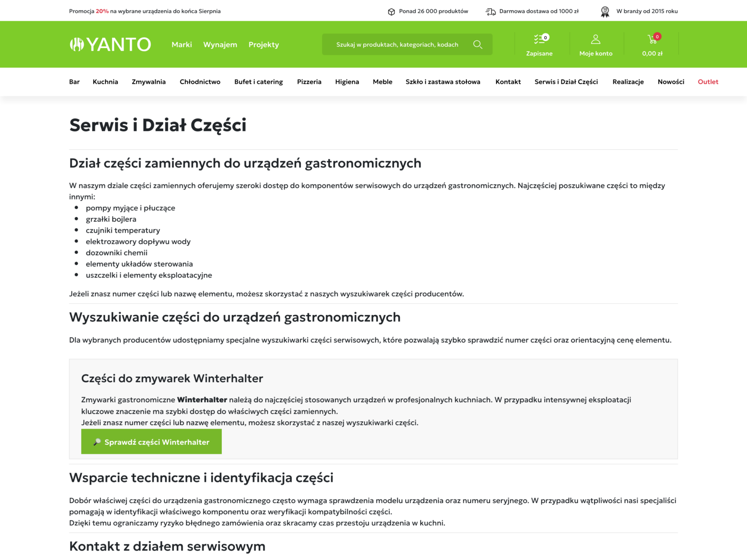This screenshot has height=560, width=747.
Task: Click elementy układów sterowania list item
Action: pyautogui.click(x=139, y=264)
